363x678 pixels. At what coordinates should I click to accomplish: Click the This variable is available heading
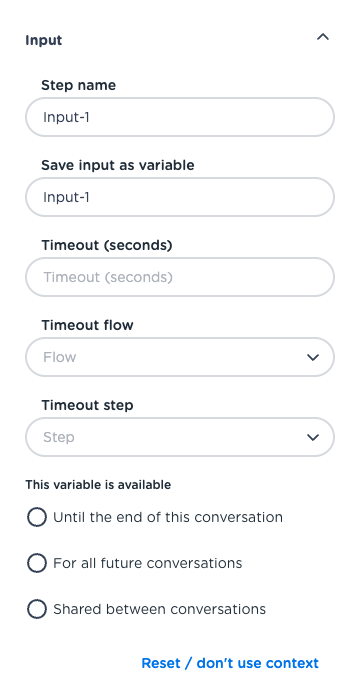tap(98, 485)
